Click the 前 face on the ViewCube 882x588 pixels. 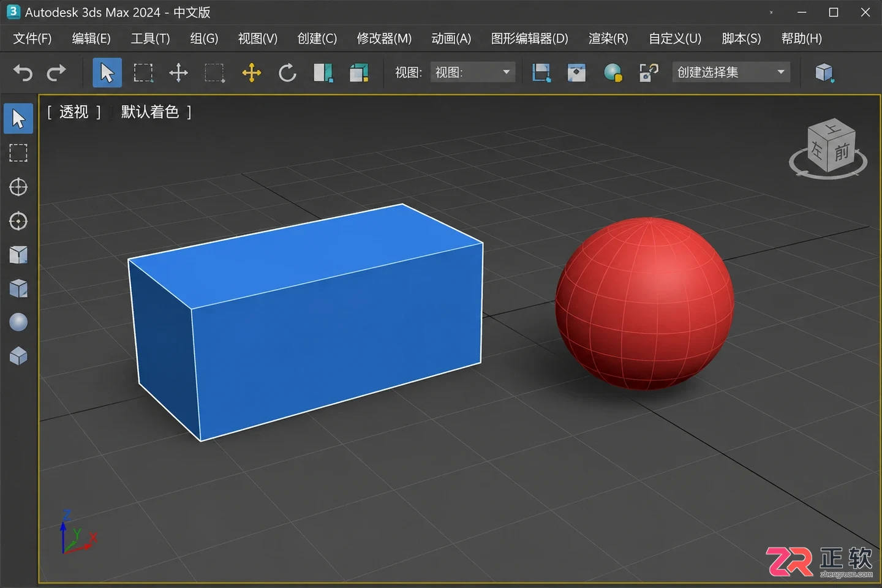point(842,151)
